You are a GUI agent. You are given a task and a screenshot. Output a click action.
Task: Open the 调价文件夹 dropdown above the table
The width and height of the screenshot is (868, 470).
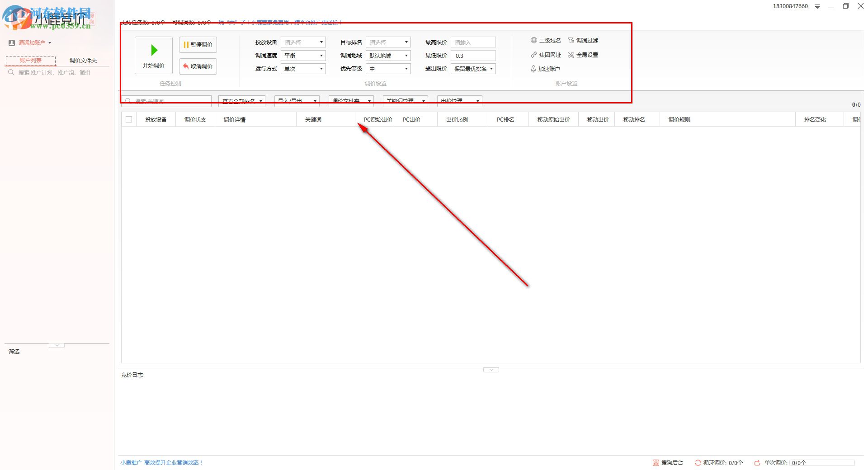[x=351, y=101]
